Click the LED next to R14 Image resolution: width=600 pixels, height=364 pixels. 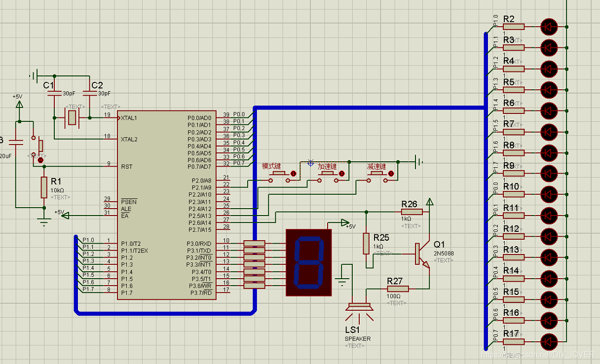549,278
